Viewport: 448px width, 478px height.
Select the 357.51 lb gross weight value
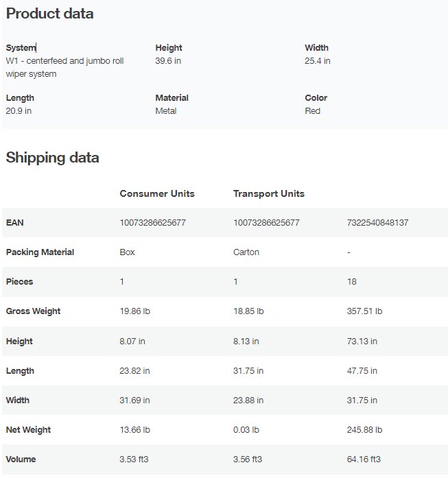point(364,311)
